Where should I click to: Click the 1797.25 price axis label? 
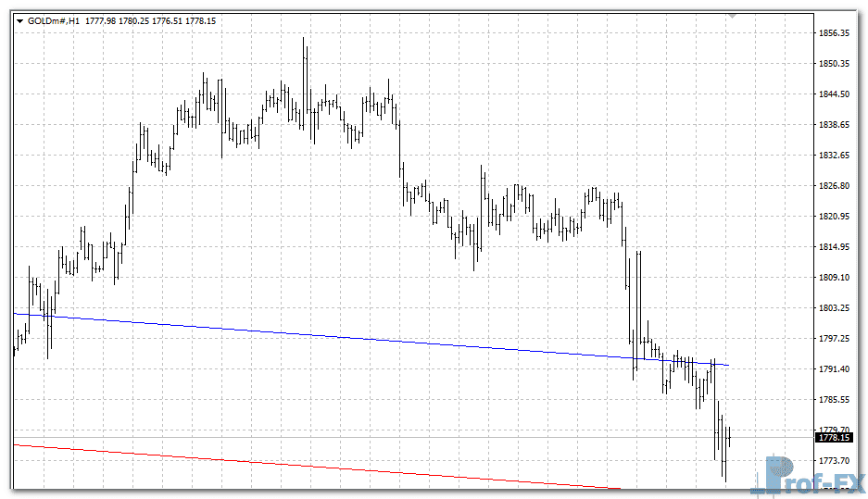coord(835,339)
